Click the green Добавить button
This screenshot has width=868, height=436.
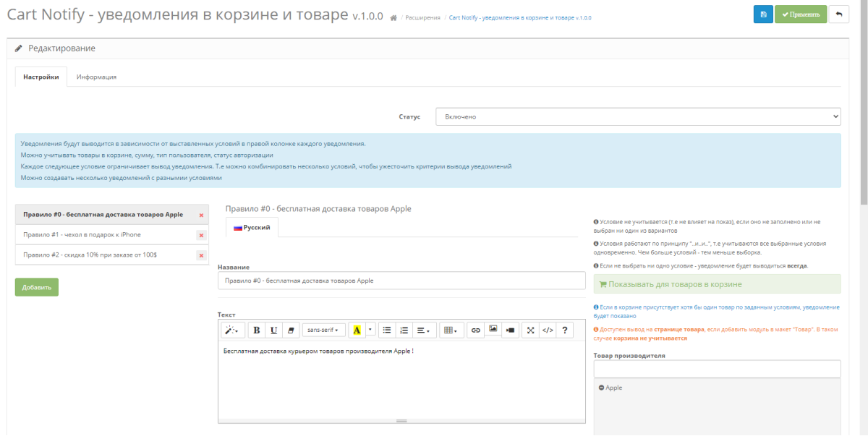point(37,287)
